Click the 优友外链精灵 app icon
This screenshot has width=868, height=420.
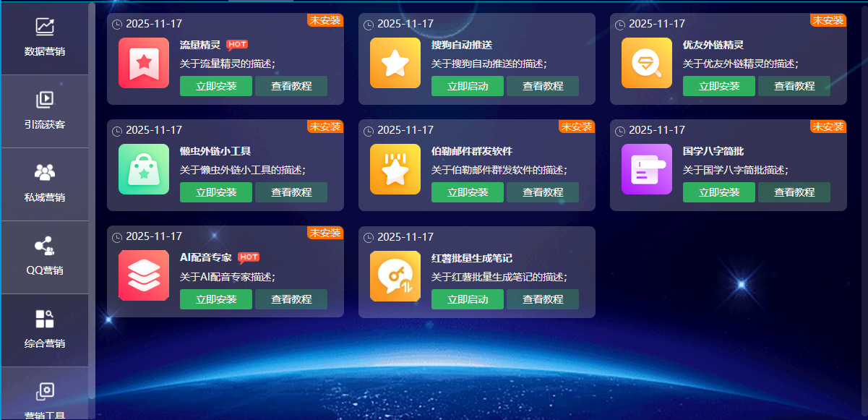(647, 63)
